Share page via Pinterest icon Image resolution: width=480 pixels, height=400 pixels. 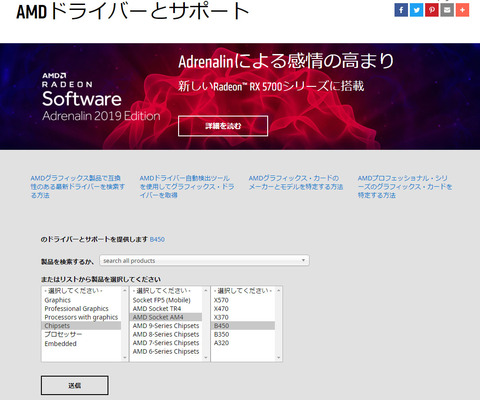[x=432, y=10]
